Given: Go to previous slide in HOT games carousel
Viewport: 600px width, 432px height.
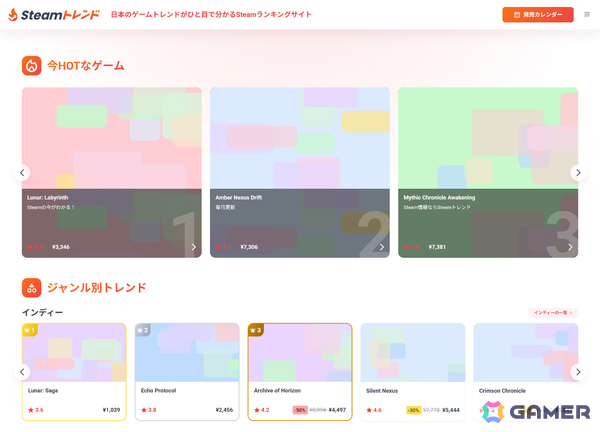Looking at the screenshot, I should (22, 173).
